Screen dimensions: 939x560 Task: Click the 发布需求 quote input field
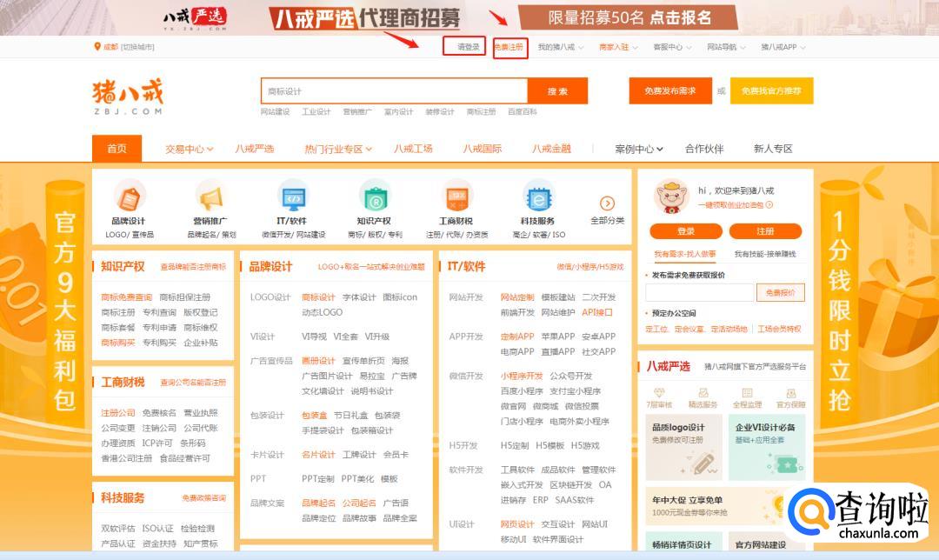[x=699, y=293]
